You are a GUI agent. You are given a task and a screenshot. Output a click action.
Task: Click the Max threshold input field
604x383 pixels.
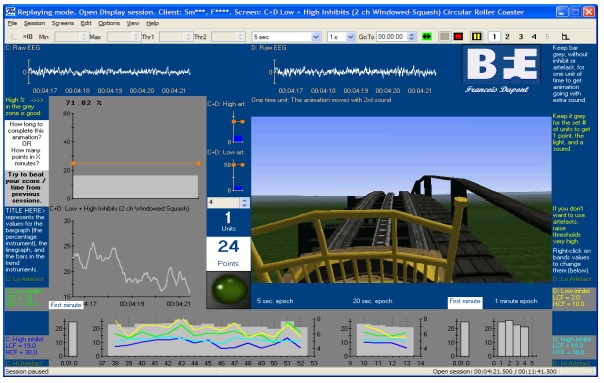(120, 37)
